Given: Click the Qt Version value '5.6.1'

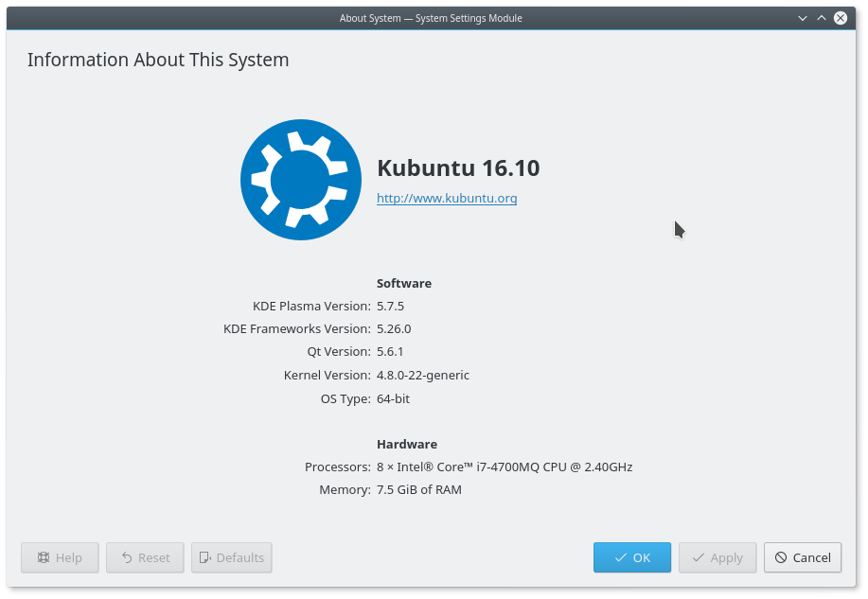Looking at the screenshot, I should click(390, 351).
